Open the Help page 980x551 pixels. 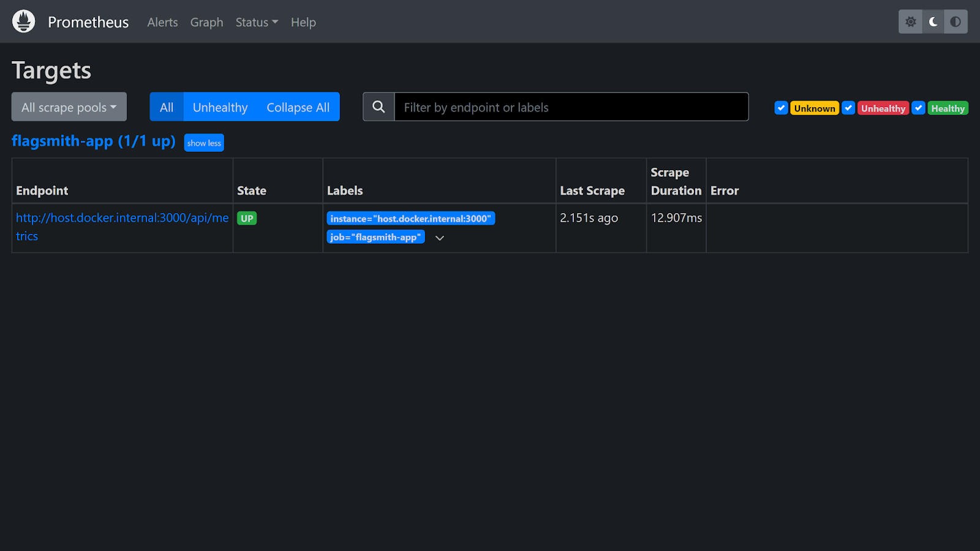(303, 22)
